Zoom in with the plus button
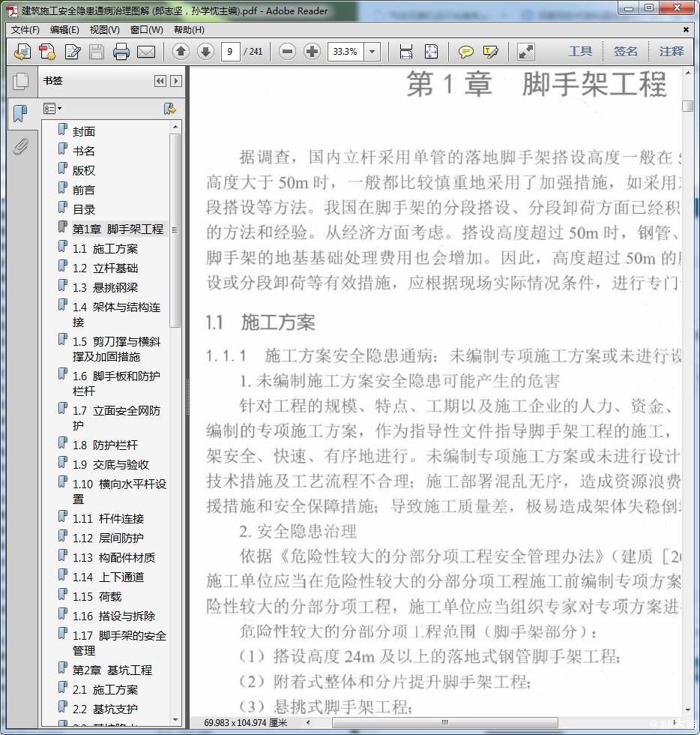 click(x=312, y=52)
